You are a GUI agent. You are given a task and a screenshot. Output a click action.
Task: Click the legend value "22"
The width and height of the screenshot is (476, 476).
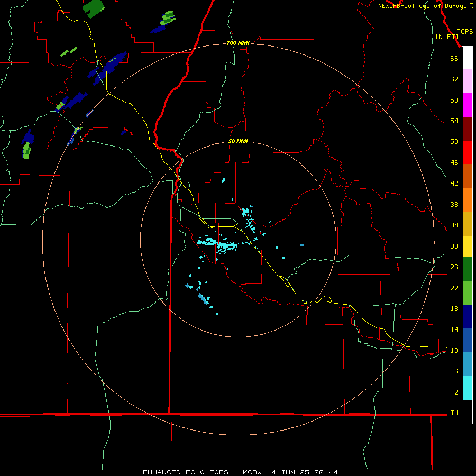[454, 288]
